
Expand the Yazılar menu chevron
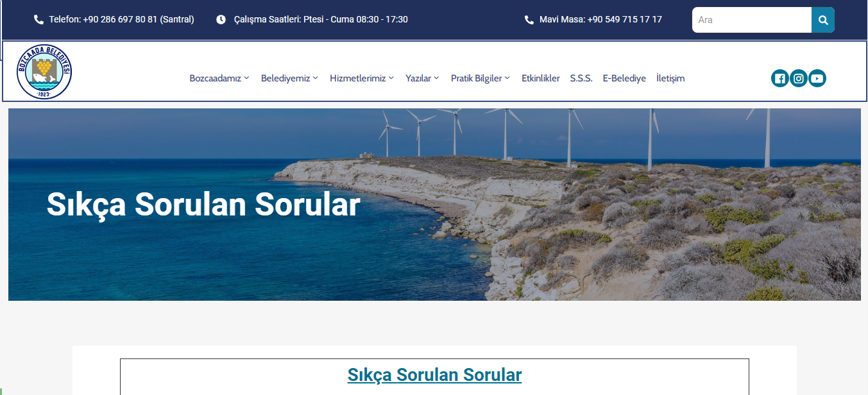tap(436, 78)
